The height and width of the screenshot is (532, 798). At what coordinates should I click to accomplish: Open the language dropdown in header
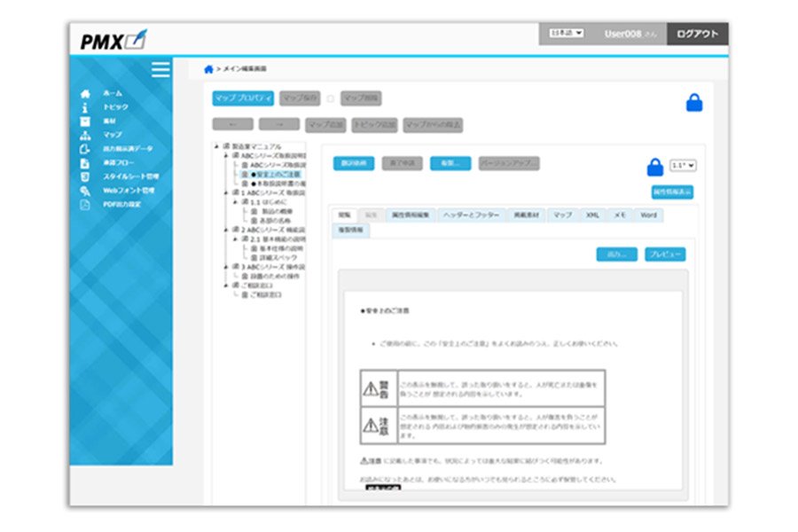[567, 34]
